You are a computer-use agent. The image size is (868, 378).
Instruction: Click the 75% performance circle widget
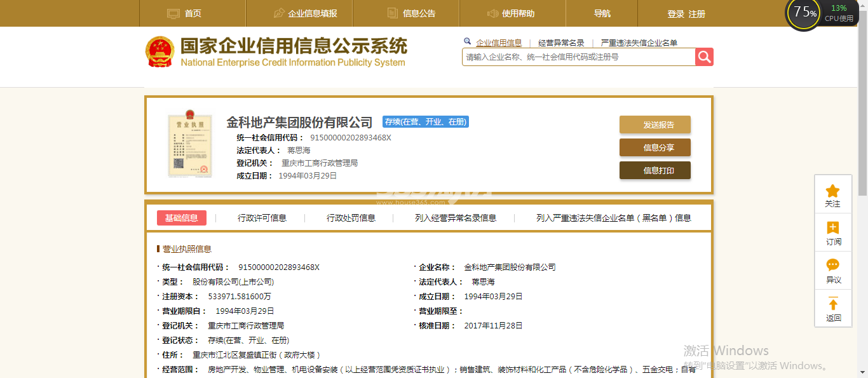(x=804, y=13)
